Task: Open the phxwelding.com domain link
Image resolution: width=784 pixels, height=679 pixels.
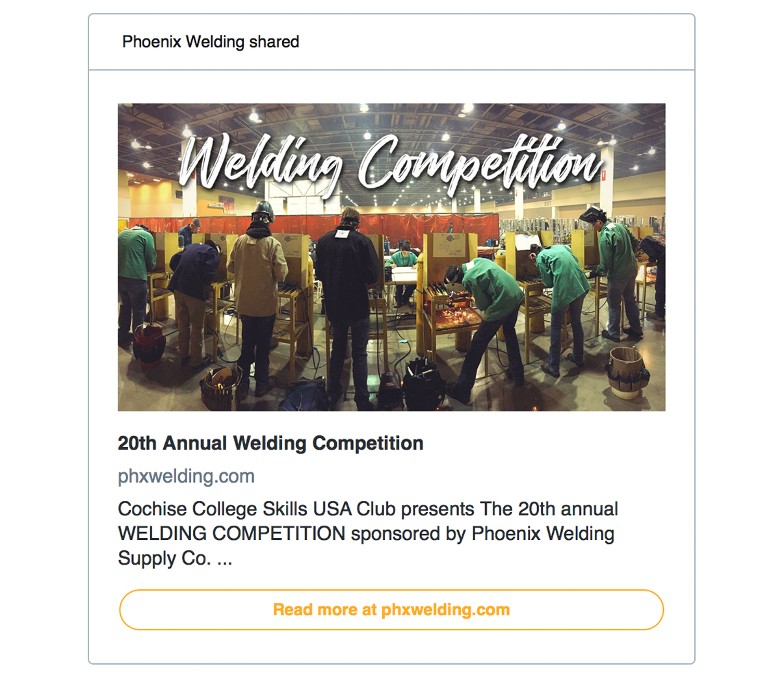Action: (186, 476)
